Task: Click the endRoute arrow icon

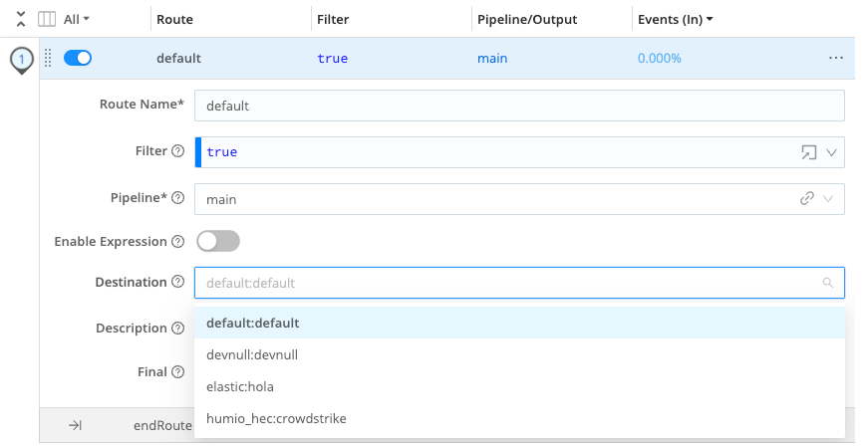Action: click(75, 425)
